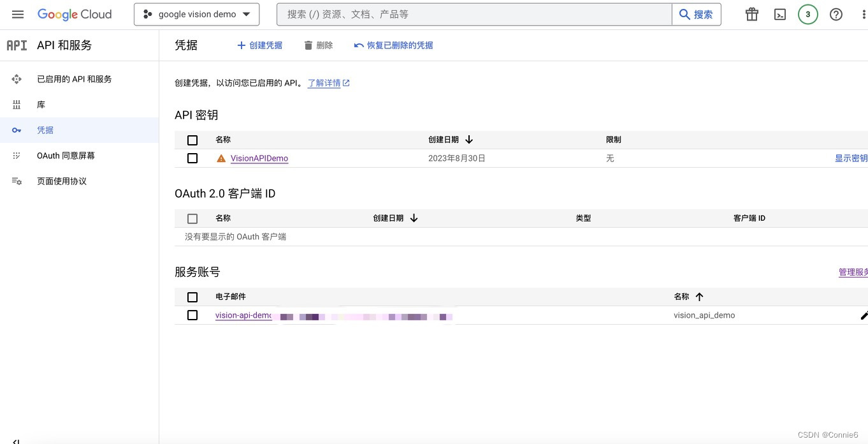The image size is (868, 444).
Task: Open the help question mark icon
Action: pyautogui.click(x=836, y=14)
